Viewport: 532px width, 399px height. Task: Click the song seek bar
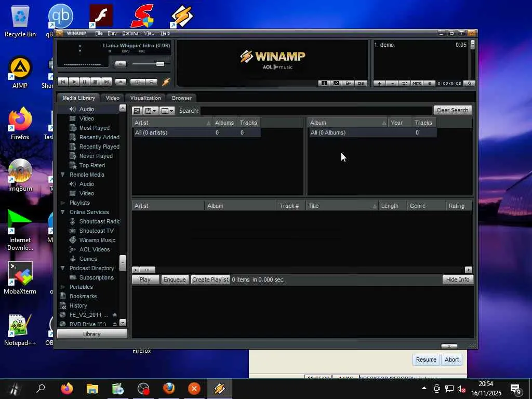coord(114,72)
